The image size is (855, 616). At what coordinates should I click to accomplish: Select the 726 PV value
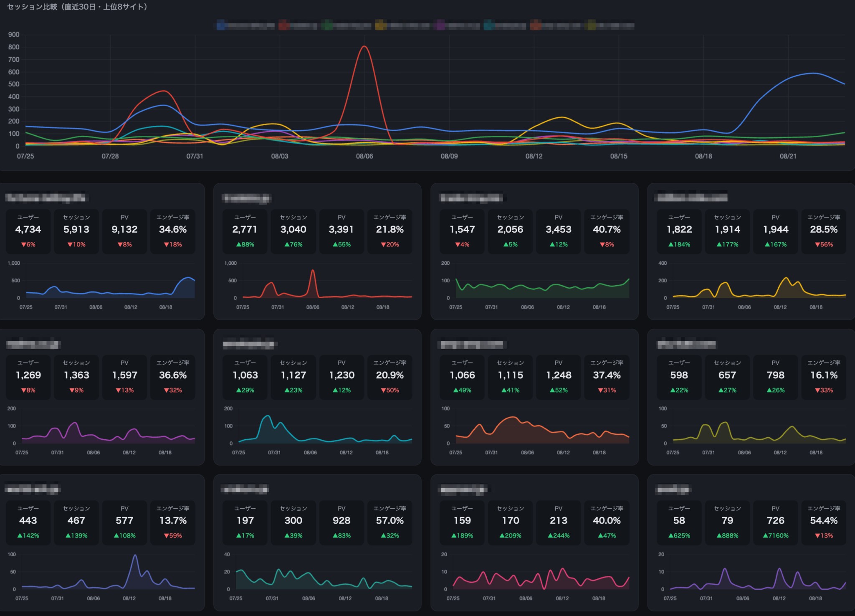click(776, 520)
